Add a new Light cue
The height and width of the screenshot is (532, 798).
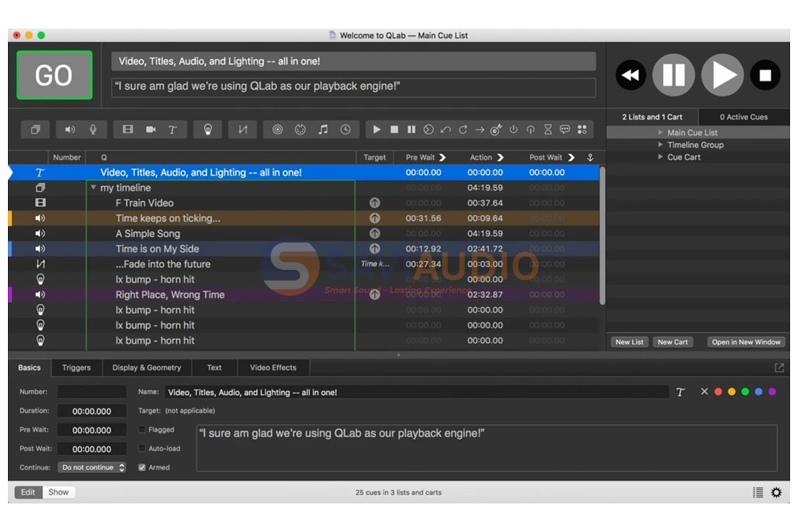click(208, 130)
